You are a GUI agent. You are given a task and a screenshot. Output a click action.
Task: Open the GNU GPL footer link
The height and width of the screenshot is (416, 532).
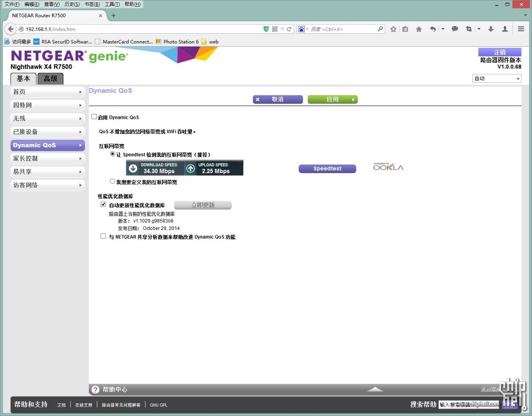click(x=159, y=405)
